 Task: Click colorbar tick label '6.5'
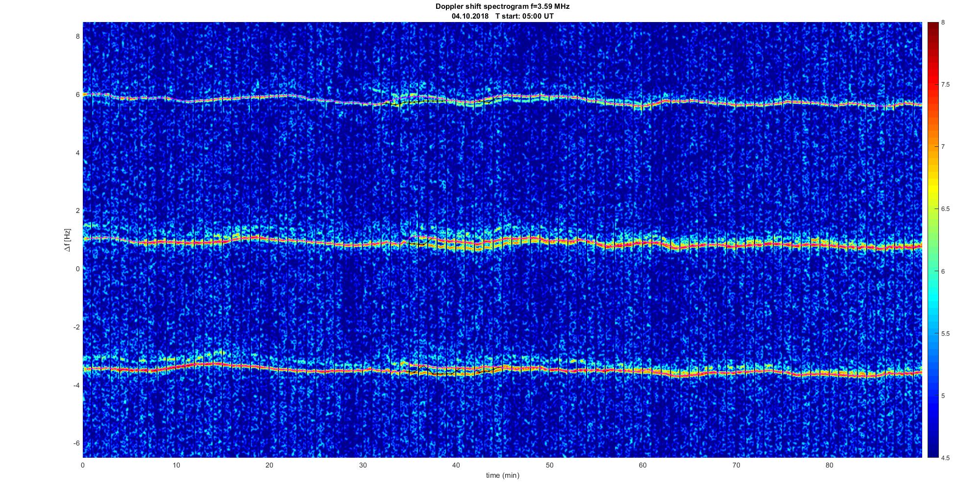(x=945, y=209)
